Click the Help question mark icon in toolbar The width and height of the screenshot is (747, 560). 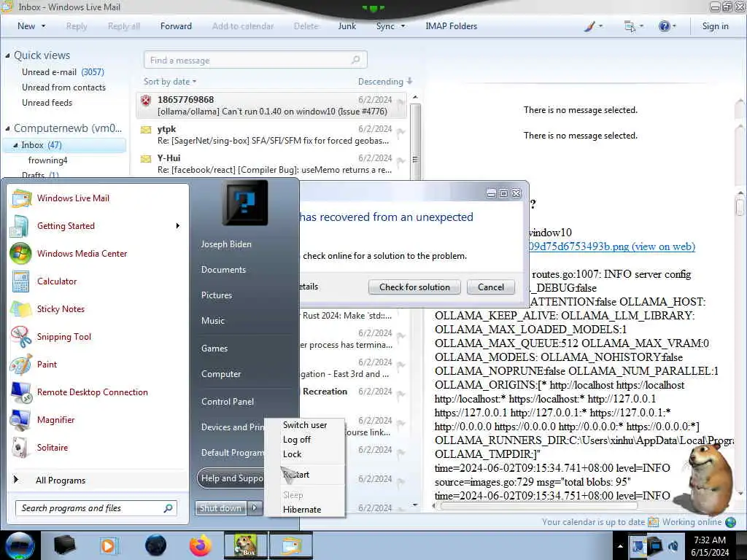[664, 26]
